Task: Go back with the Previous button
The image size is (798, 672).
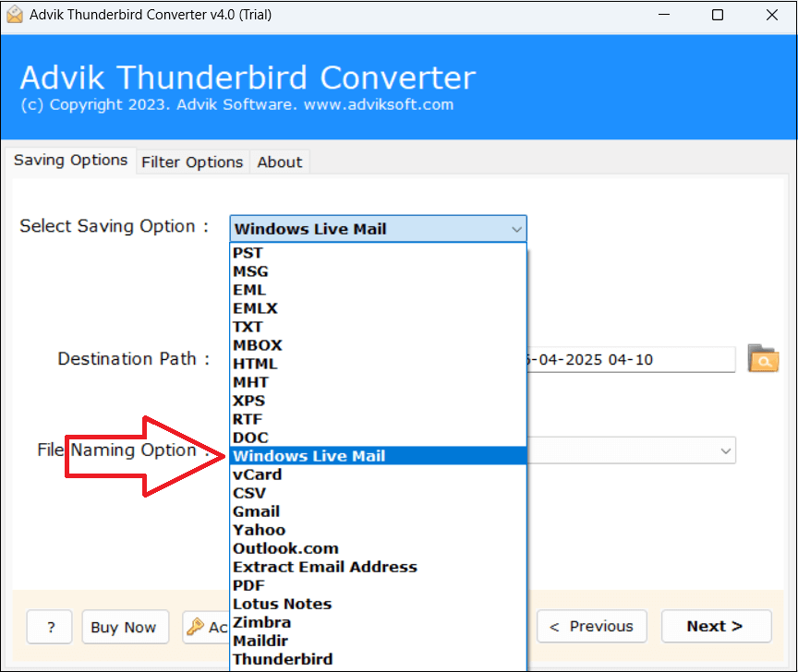Action: click(591, 626)
